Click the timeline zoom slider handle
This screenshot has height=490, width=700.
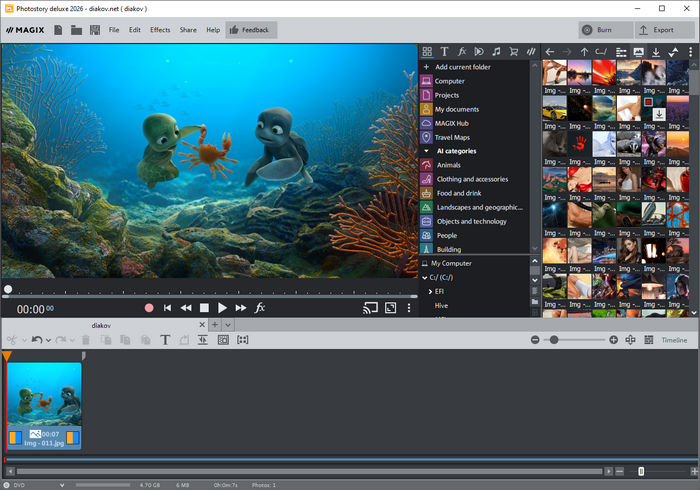554,340
